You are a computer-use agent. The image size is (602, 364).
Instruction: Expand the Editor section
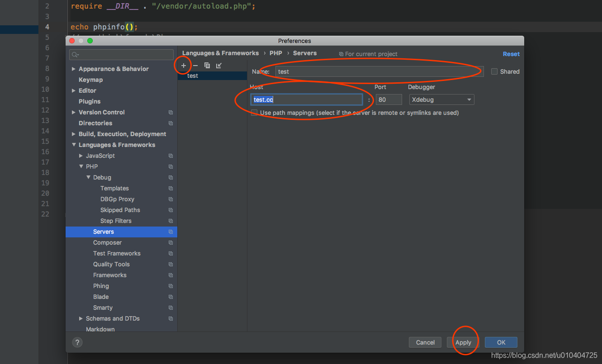pos(74,90)
